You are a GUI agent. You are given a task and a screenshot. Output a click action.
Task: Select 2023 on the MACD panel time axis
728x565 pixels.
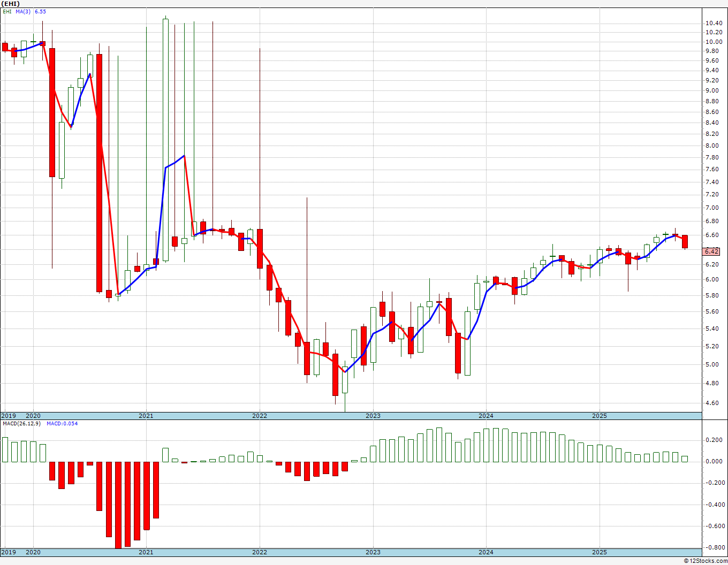coord(373,552)
